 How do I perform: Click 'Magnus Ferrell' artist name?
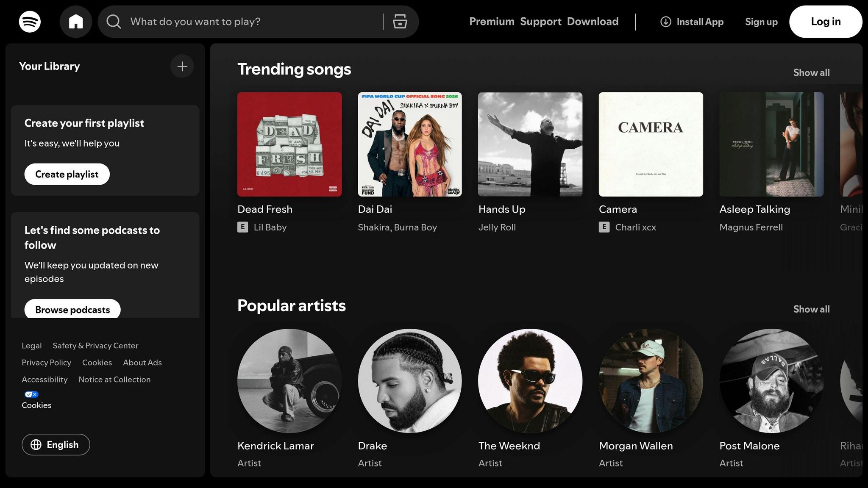coord(751,227)
